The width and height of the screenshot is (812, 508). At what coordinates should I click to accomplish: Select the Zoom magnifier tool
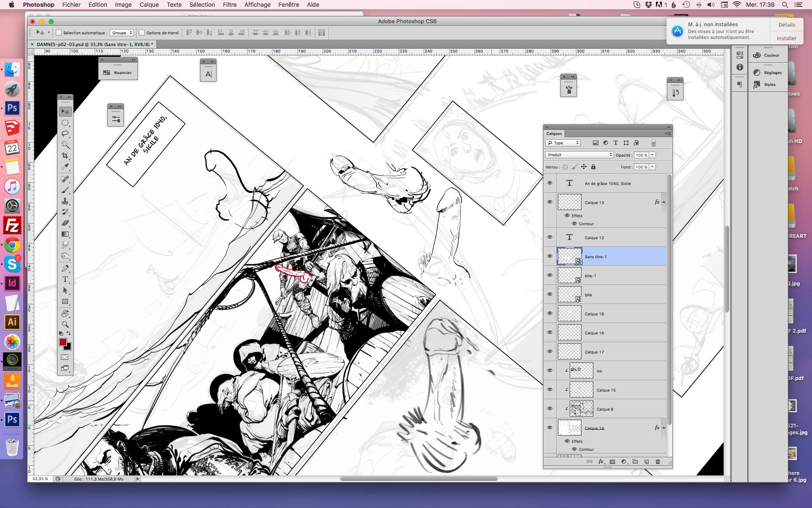[x=65, y=325]
